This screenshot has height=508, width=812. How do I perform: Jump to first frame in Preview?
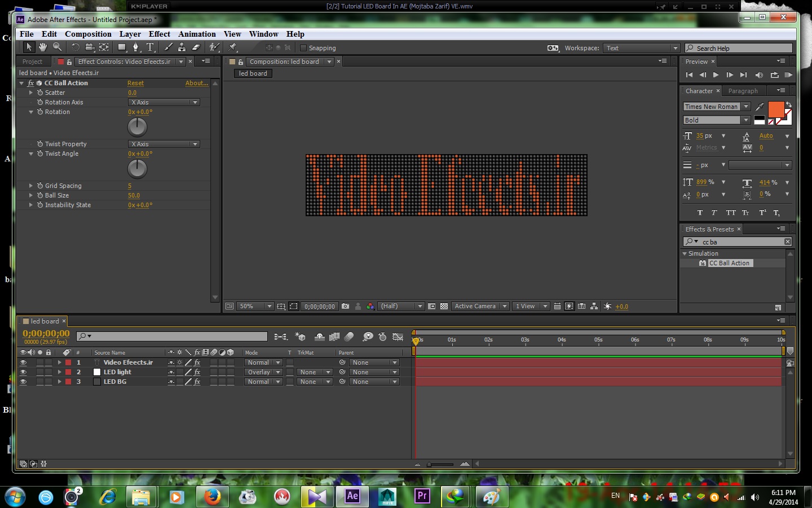click(x=689, y=75)
